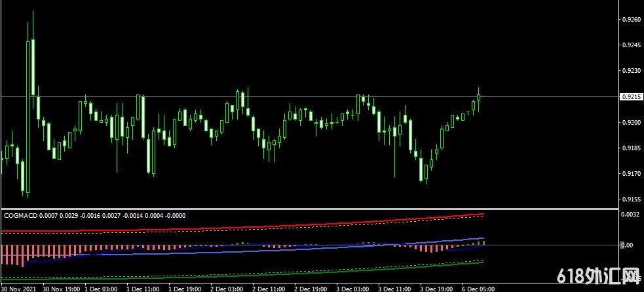Click the 1 Dec 11:00 time label

(x=143, y=289)
